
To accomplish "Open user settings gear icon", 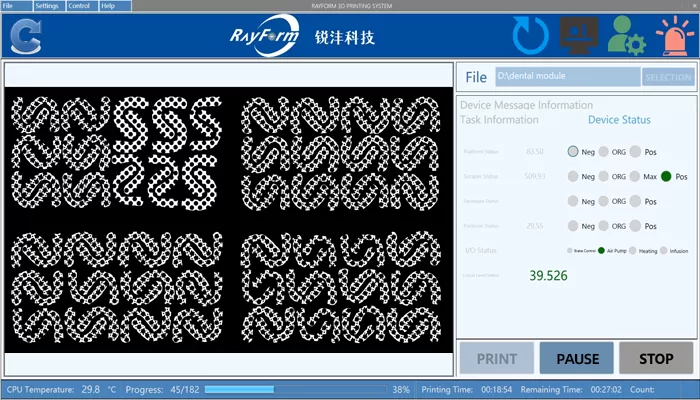I will click(627, 37).
